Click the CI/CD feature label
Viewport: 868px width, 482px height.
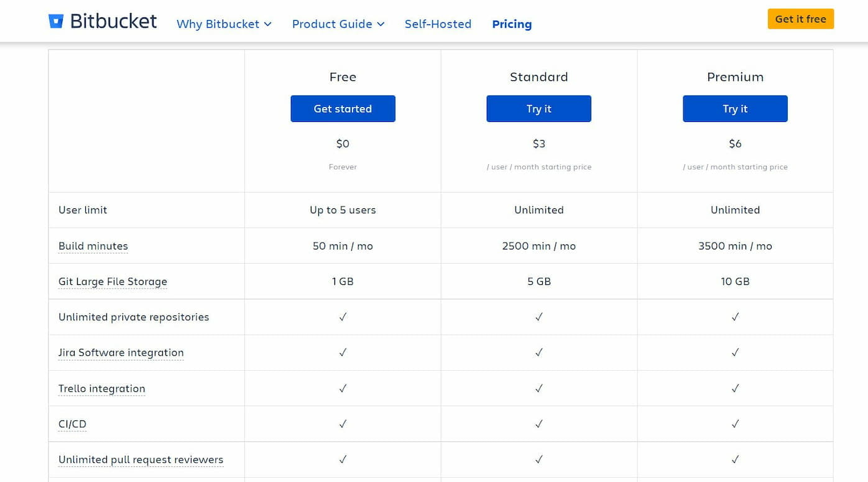tap(72, 424)
